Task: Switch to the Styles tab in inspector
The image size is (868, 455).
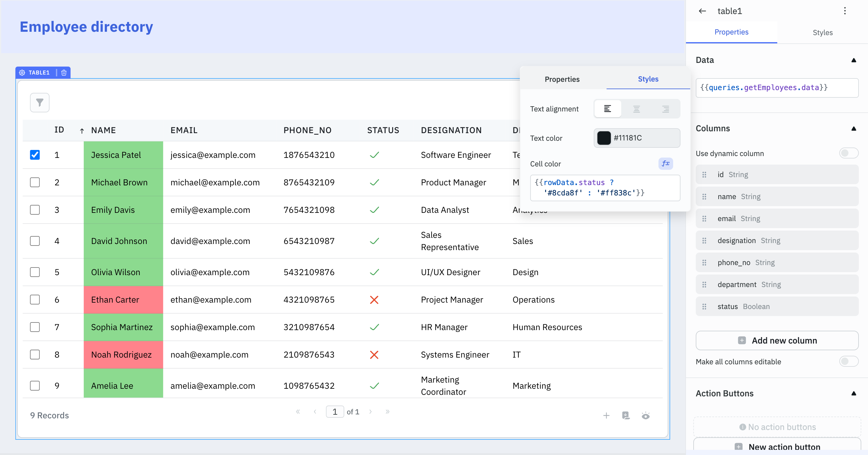Action: coord(822,32)
